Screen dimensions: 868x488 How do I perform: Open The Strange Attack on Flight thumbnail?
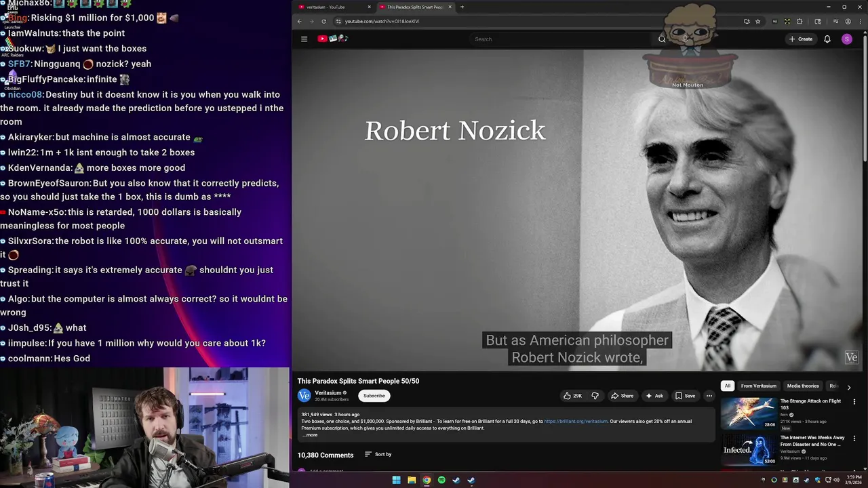click(749, 413)
